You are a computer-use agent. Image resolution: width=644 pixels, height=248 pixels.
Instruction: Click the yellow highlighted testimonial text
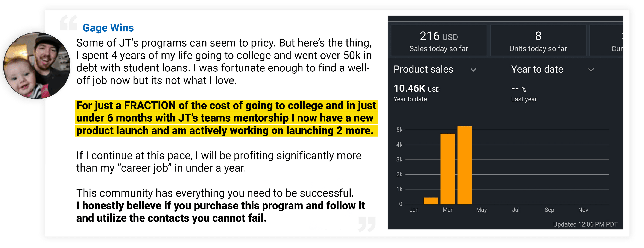pyautogui.click(x=226, y=118)
